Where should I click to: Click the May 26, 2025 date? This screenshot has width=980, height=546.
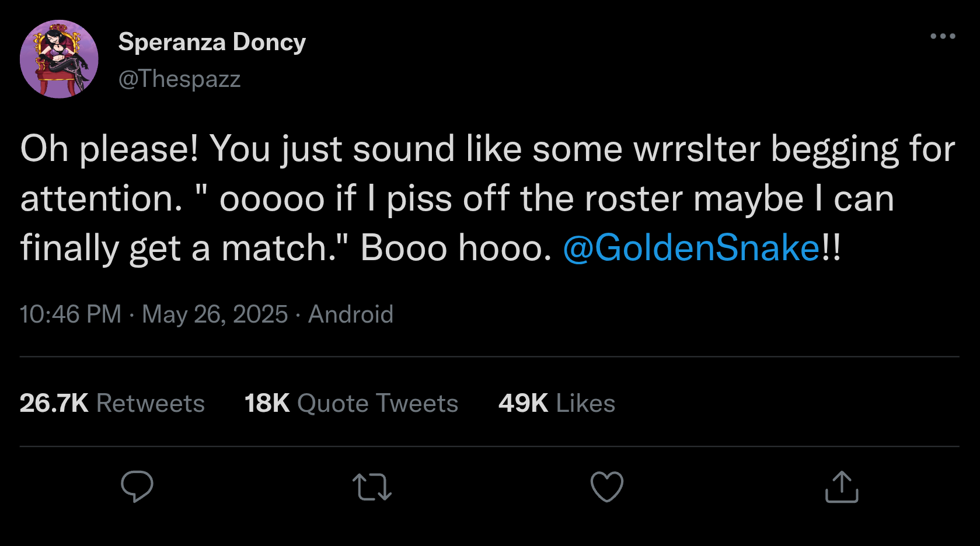215,314
